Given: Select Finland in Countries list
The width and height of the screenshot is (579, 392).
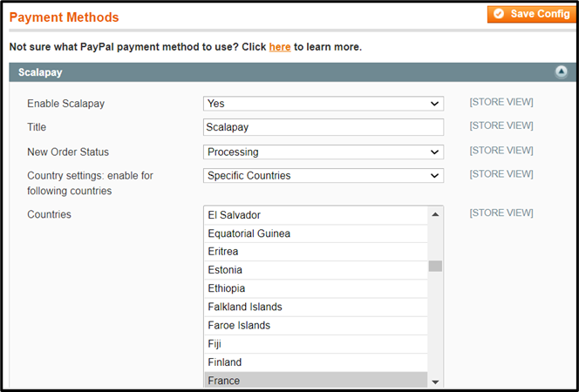Looking at the screenshot, I should pyautogui.click(x=316, y=362).
